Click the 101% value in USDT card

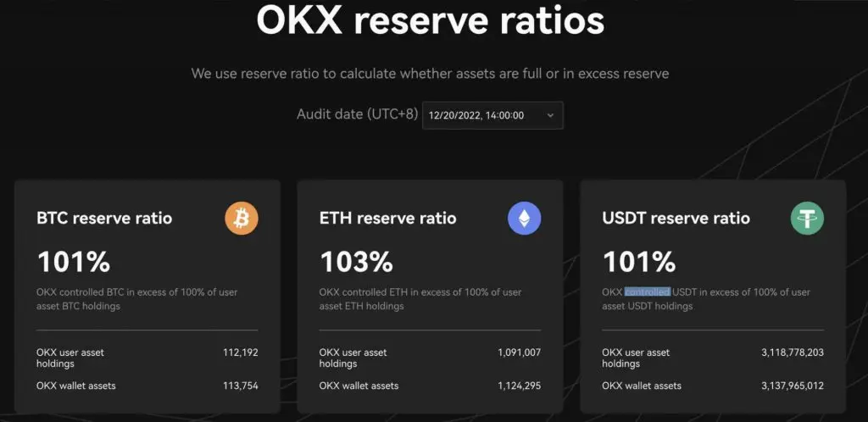[x=638, y=261]
